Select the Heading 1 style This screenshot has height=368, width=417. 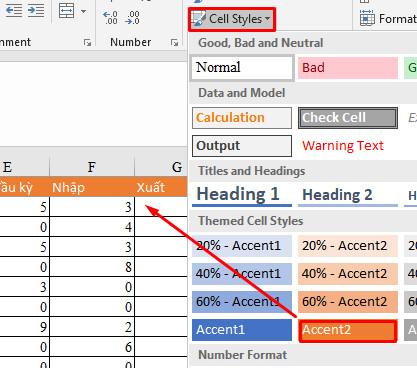242,195
